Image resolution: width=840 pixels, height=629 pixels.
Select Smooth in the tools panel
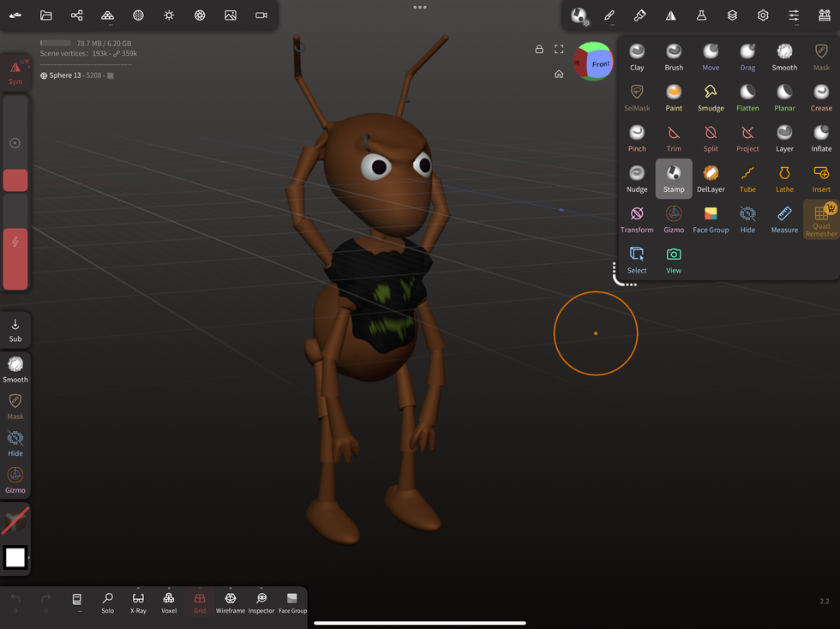785,57
